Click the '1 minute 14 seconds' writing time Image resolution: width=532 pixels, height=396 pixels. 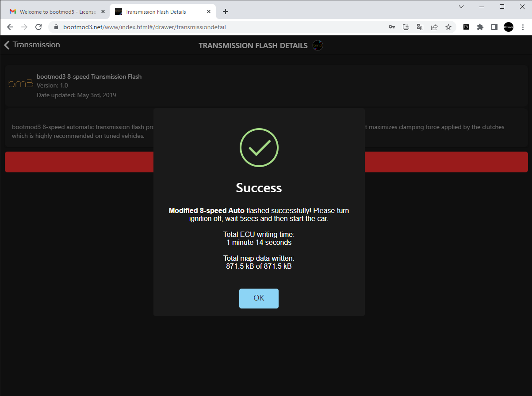(259, 242)
